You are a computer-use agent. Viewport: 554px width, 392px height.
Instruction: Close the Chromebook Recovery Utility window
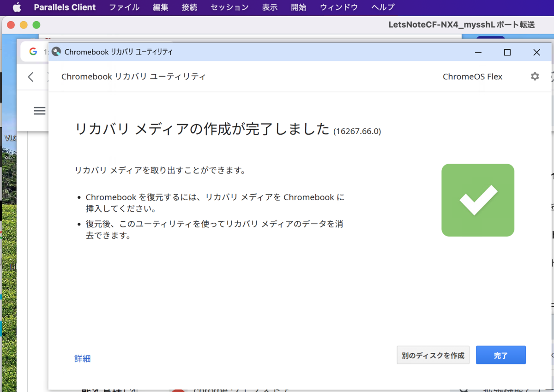click(x=536, y=52)
